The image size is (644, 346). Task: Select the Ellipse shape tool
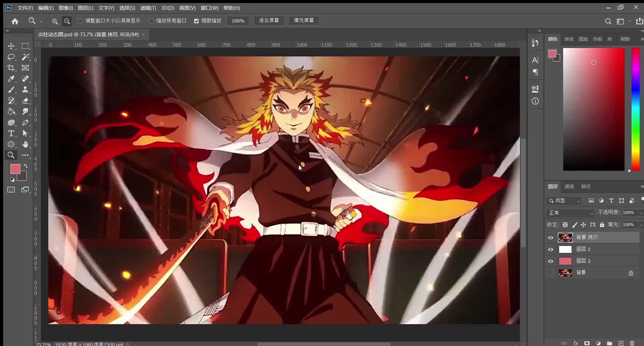pyautogui.click(x=11, y=145)
